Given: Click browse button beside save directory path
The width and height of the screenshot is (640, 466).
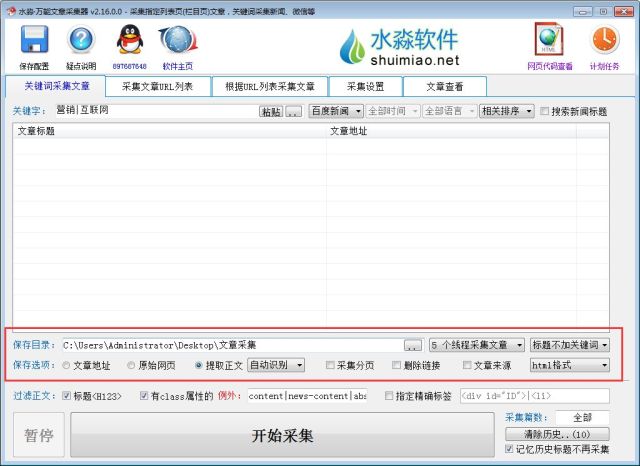Looking at the screenshot, I should tap(413, 346).
